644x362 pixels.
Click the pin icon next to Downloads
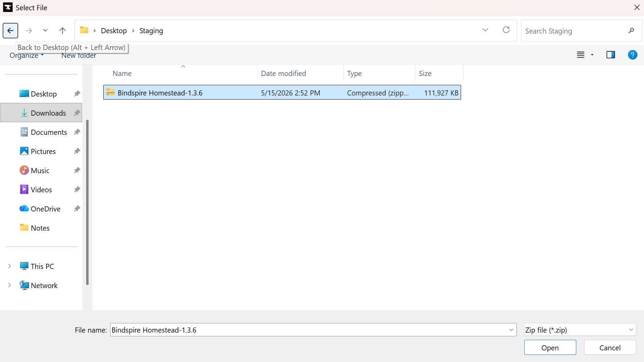click(x=77, y=113)
